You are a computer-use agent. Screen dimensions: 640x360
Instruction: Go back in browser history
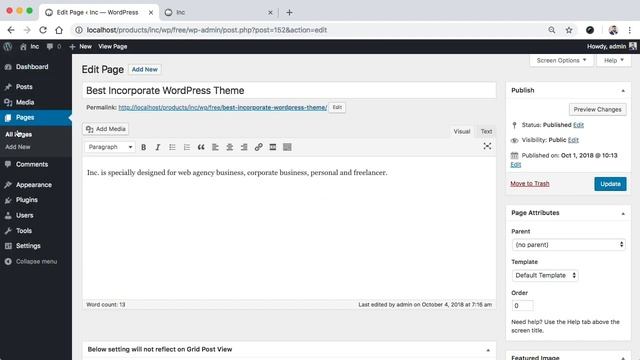[11, 30]
